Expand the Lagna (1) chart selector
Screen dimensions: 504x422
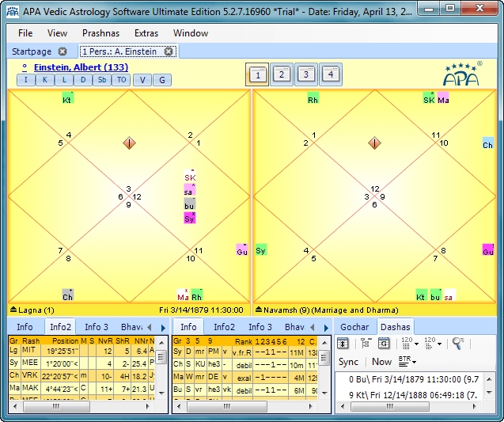[13, 310]
